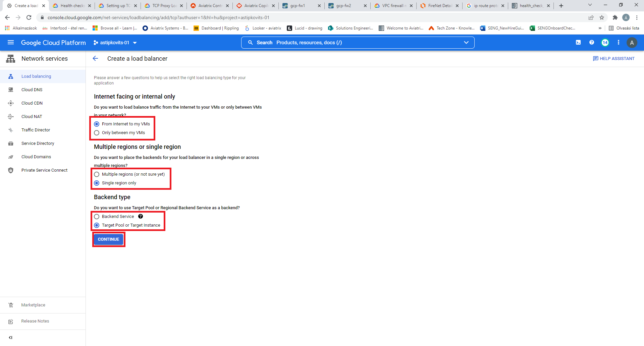644x346 pixels.
Task: Open the help question mark icon in header
Action: coord(592,43)
